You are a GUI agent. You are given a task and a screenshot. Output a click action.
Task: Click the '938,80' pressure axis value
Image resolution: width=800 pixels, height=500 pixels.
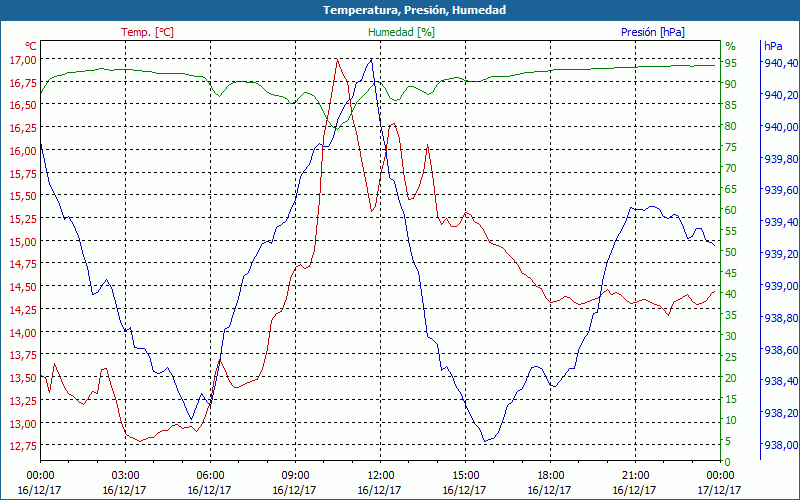[x=779, y=318]
